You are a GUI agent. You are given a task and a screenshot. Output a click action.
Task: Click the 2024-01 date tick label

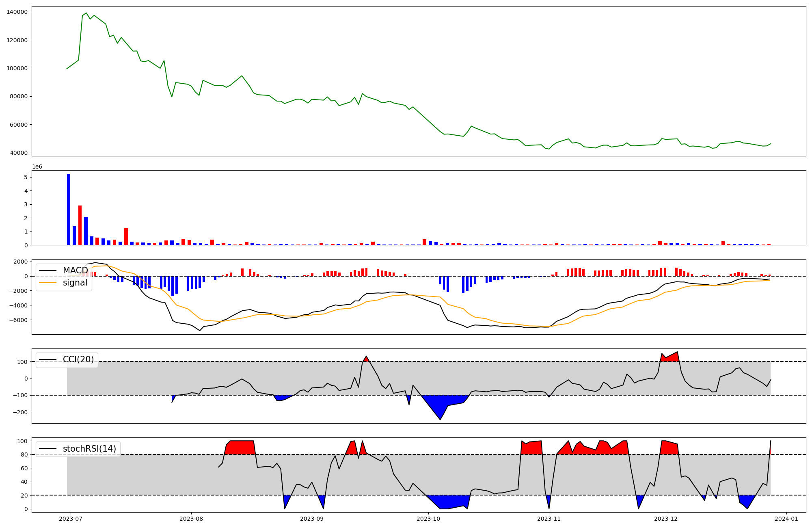click(x=786, y=519)
